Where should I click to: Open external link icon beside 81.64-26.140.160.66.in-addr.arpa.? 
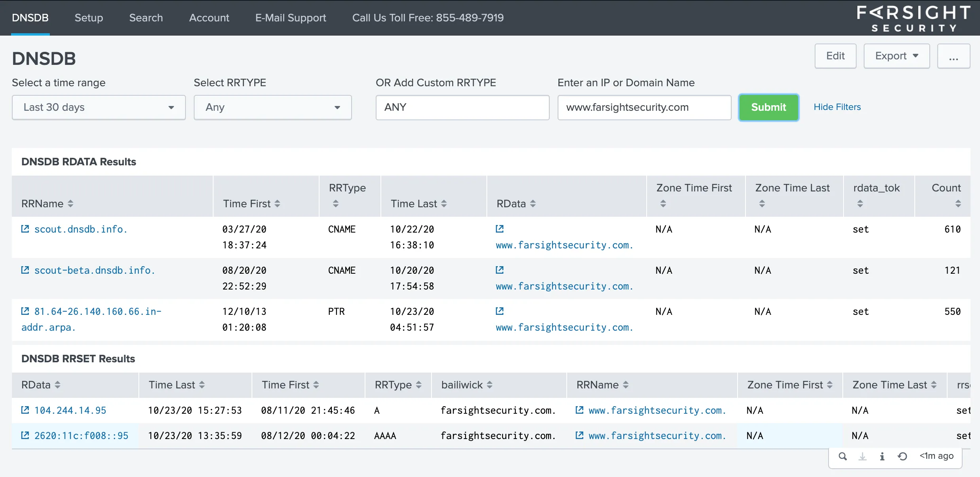[x=25, y=311]
